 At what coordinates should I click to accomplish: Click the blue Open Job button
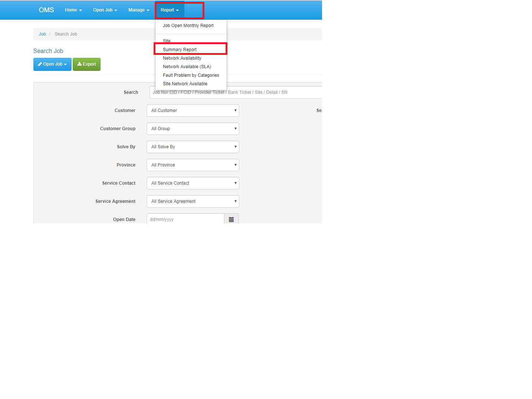pos(52,64)
